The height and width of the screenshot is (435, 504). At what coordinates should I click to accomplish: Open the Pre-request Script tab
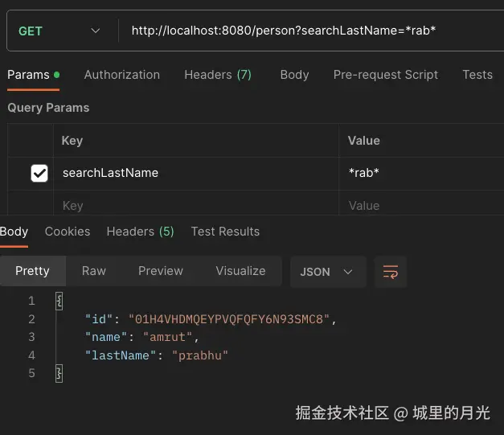tap(385, 75)
